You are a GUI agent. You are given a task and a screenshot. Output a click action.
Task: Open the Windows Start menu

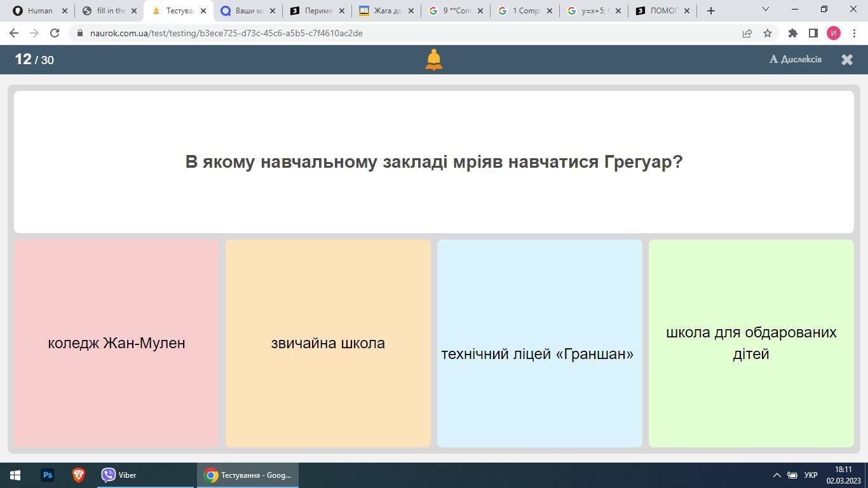(x=15, y=475)
